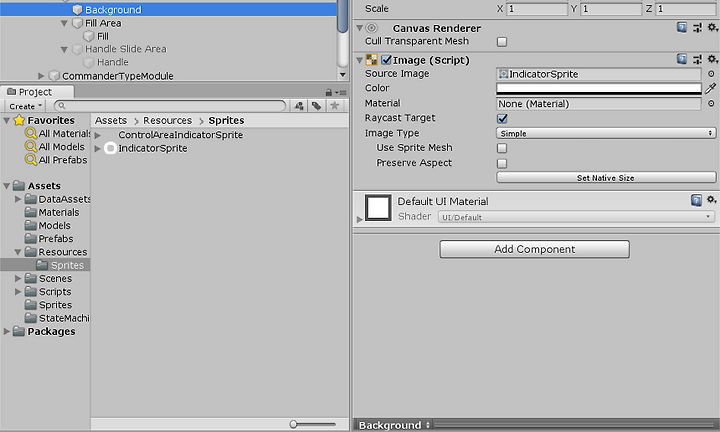
Task: Enable Cull Transparent Mesh checkbox
Action: point(502,42)
